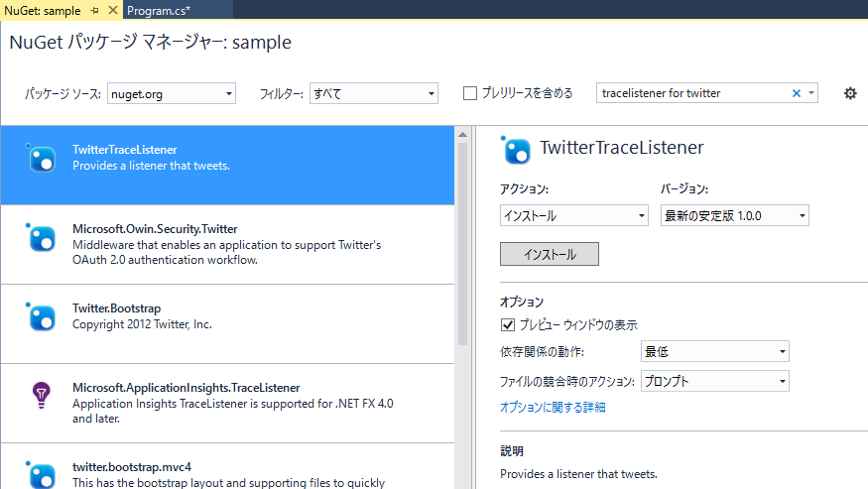Select the NuGet: sample tab
Screen dimensions: 868x489
(x=44, y=10)
